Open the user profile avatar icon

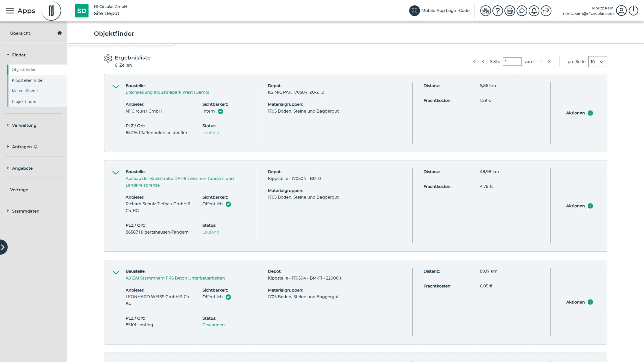click(621, 11)
